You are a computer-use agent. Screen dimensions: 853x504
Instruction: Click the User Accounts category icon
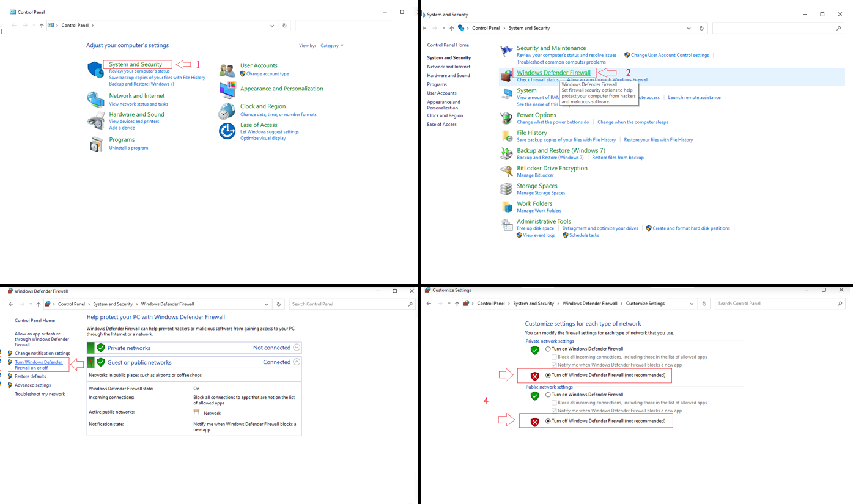(x=227, y=70)
